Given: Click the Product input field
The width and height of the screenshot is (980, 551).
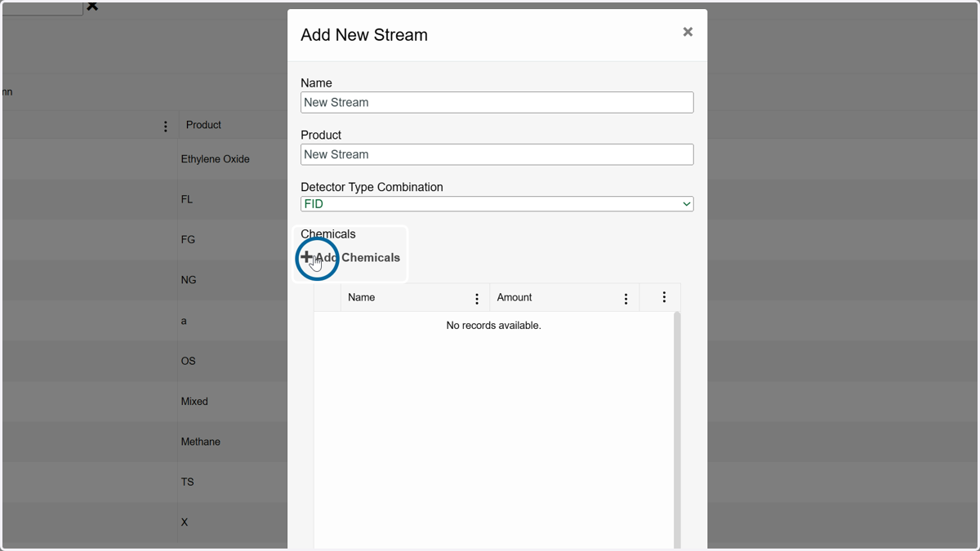Looking at the screenshot, I should [497, 154].
